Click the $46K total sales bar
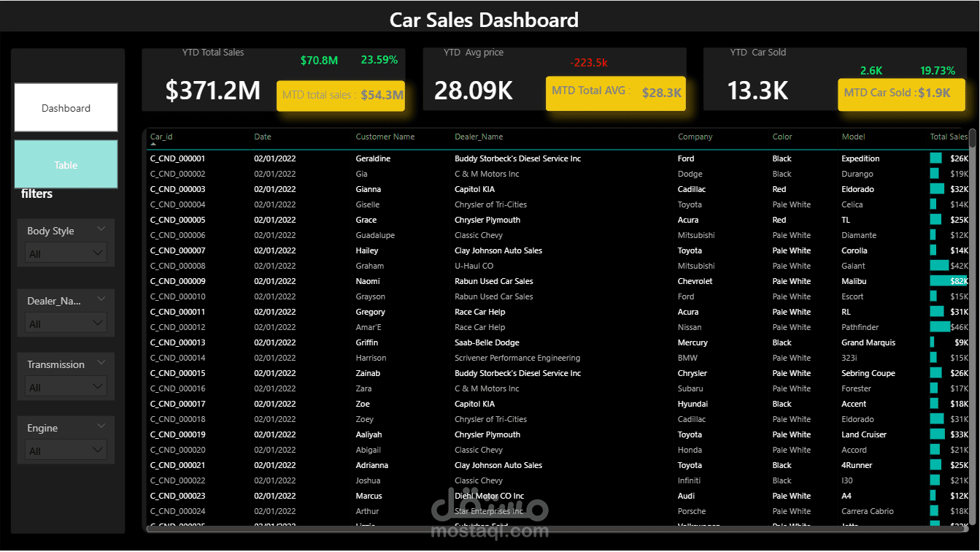Viewport: 980px width, 552px height. (941, 327)
